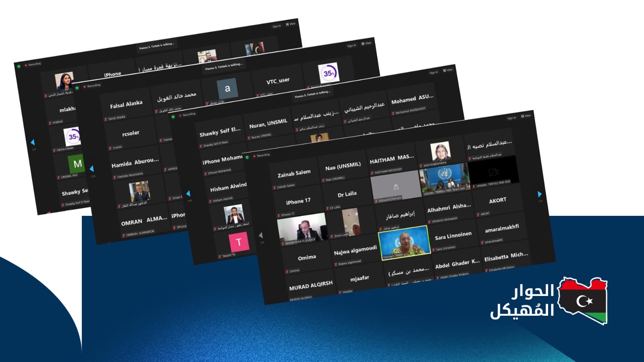This screenshot has height=362, width=644.
Task: Unmute using the mic icon on Zainab Salem's tile
Action: [274, 188]
